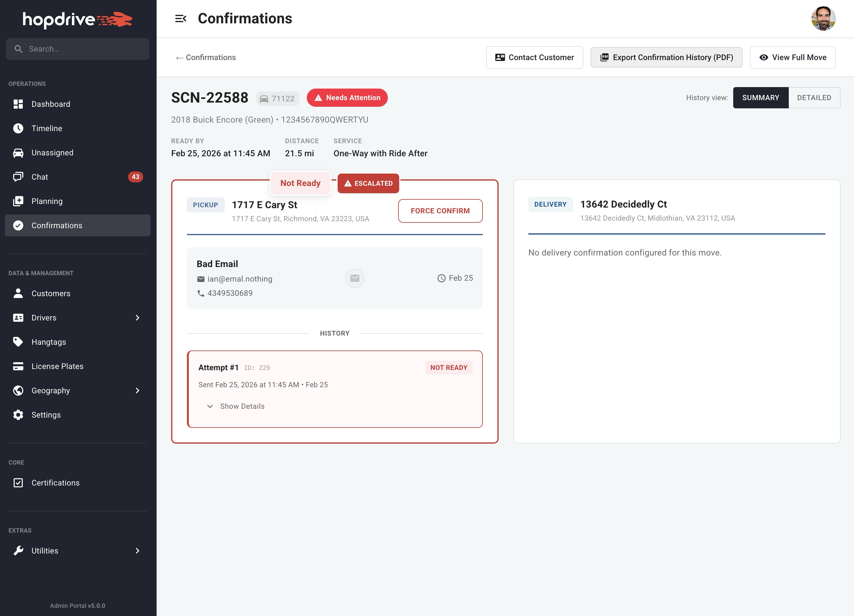The width and height of the screenshot is (854, 616).
Task: Expand the Drivers submenu chevron
Action: (137, 318)
